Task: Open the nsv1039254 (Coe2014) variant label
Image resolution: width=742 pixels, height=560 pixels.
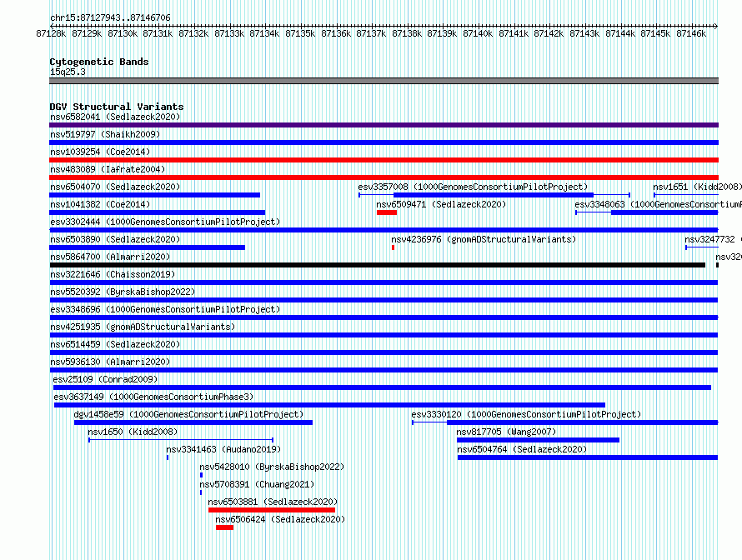Action: 100,152
